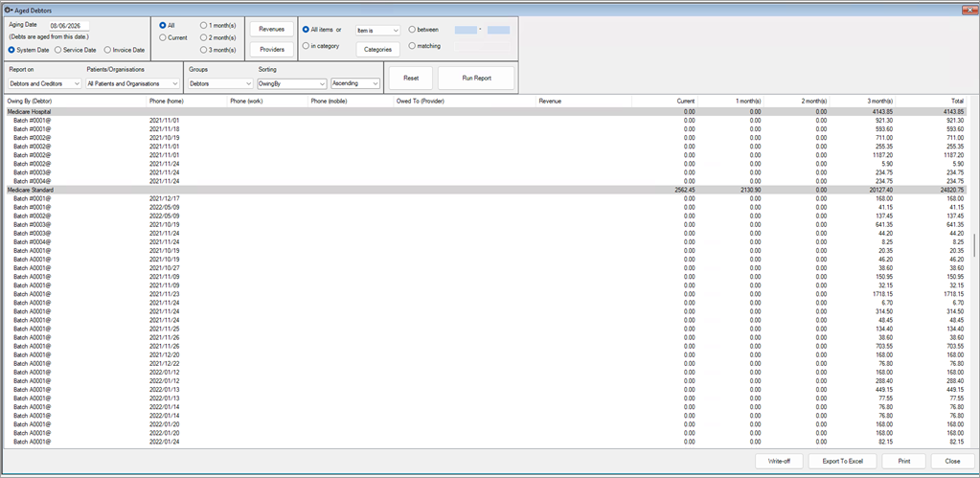Click the 20127.40 three-month amount cell
This screenshot has width=980, height=478.
click(879, 190)
